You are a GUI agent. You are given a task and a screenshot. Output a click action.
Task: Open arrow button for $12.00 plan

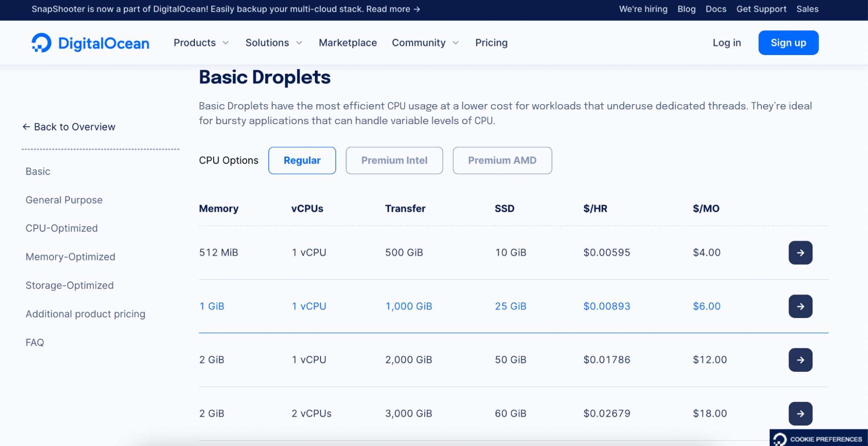(800, 360)
